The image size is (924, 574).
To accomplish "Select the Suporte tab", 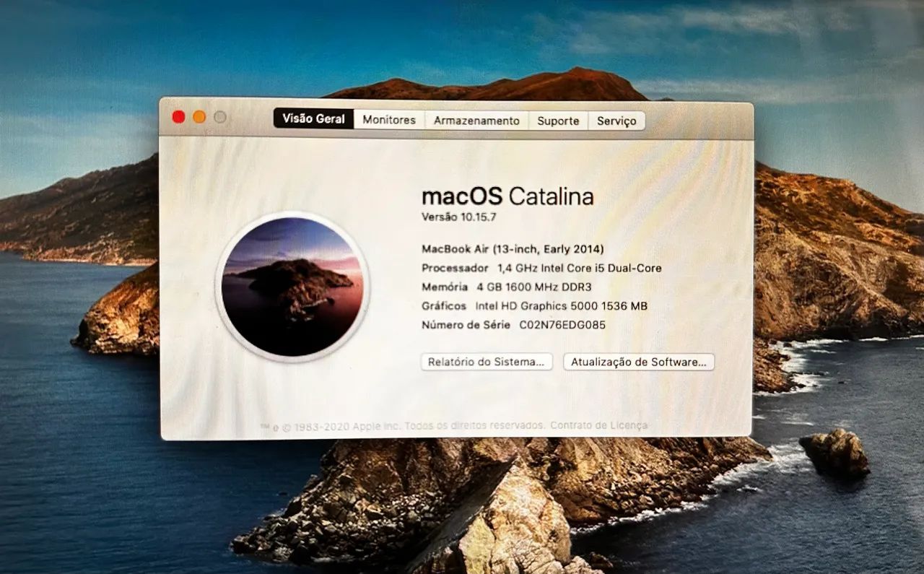I will click(558, 121).
